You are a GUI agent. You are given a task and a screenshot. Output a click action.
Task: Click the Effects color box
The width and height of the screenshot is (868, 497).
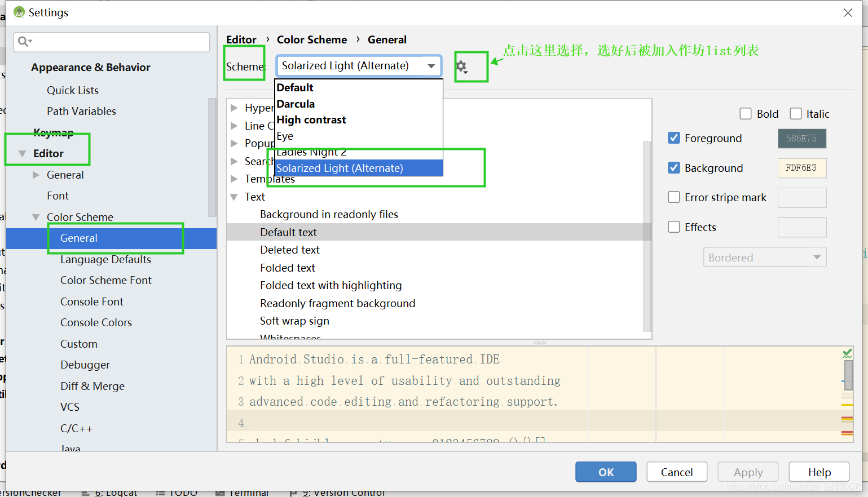(801, 227)
